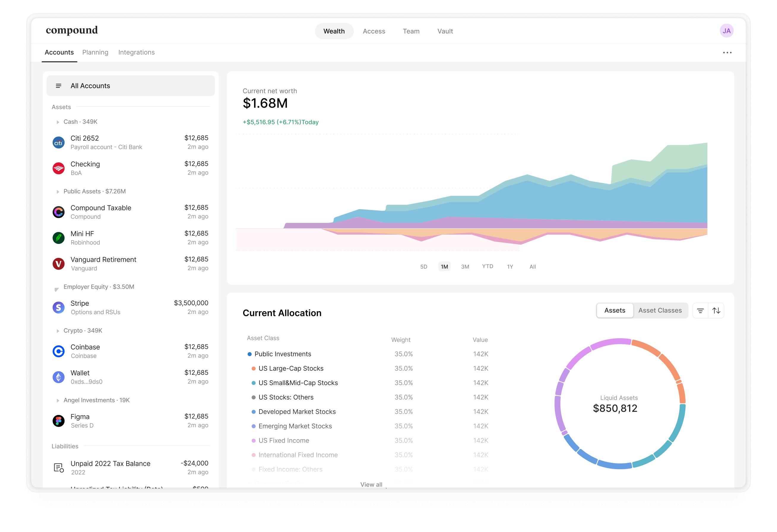Select the 5D time range
This screenshot has height=532, width=777.
click(x=424, y=266)
